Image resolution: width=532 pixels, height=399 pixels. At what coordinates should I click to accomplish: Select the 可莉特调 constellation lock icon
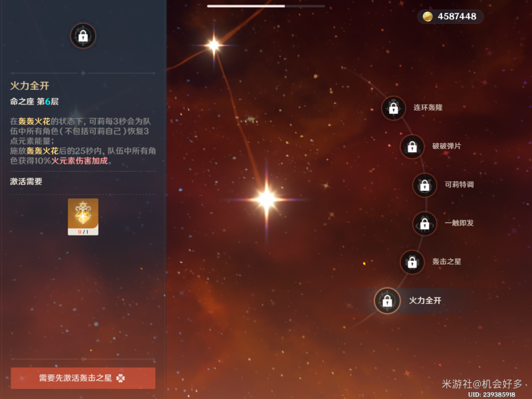[424, 186]
